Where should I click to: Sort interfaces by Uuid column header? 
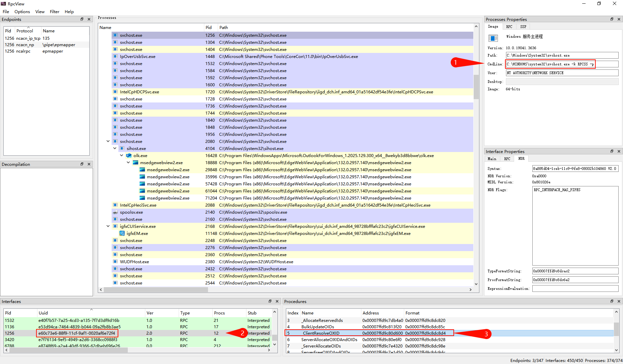pyautogui.click(x=43, y=313)
